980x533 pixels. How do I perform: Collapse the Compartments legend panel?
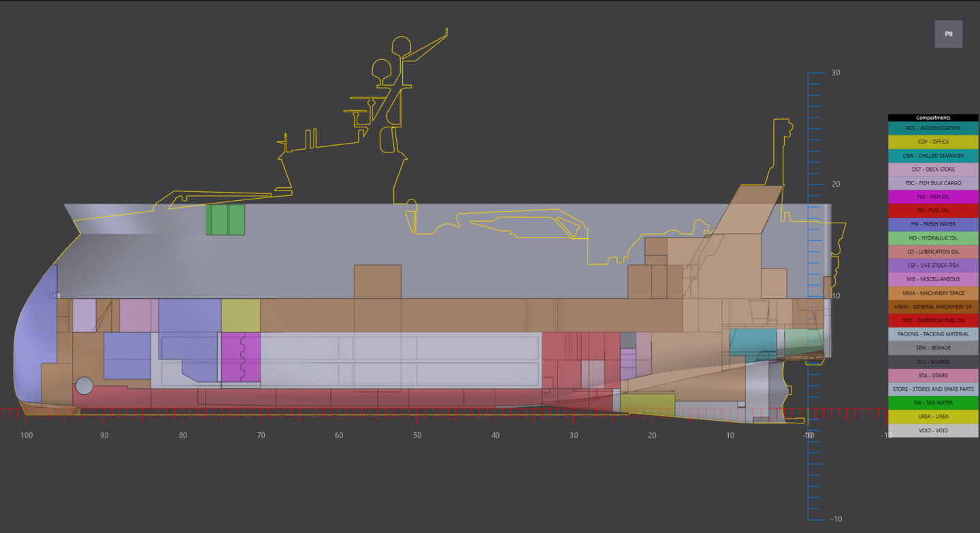[933, 117]
